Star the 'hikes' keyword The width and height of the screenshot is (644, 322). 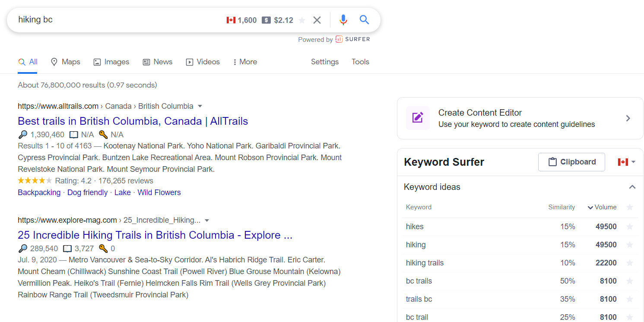click(630, 227)
